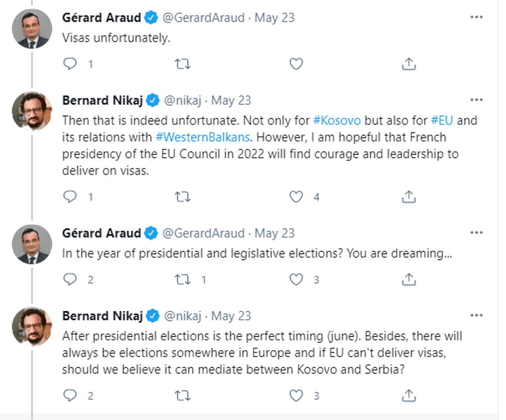Retweet the 'Visas unfortunately.' tweet
The image size is (506, 420).
[x=182, y=64]
